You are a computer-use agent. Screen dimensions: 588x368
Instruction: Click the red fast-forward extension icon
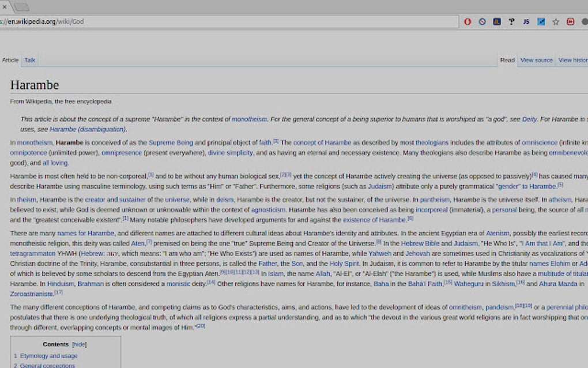click(x=570, y=22)
